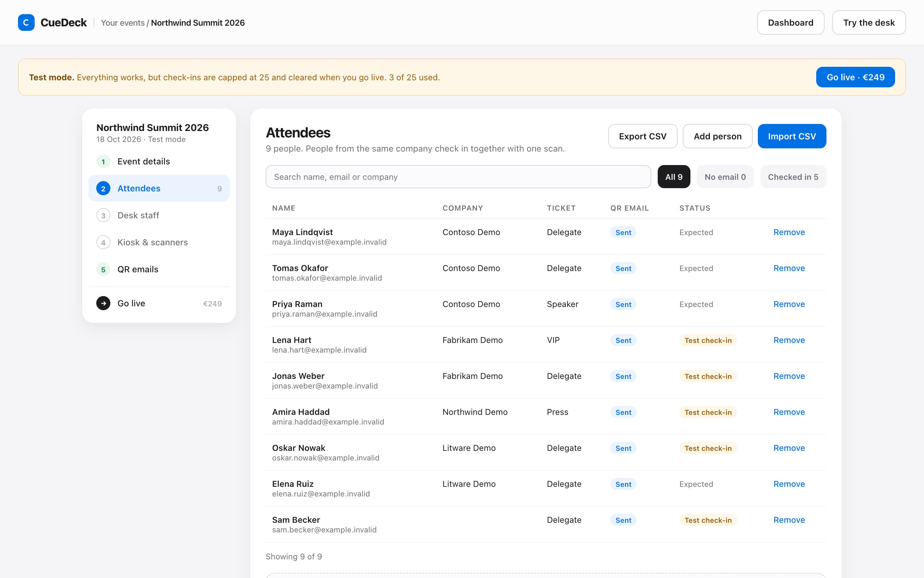Click Showing 9 of 9 text

[x=294, y=556]
